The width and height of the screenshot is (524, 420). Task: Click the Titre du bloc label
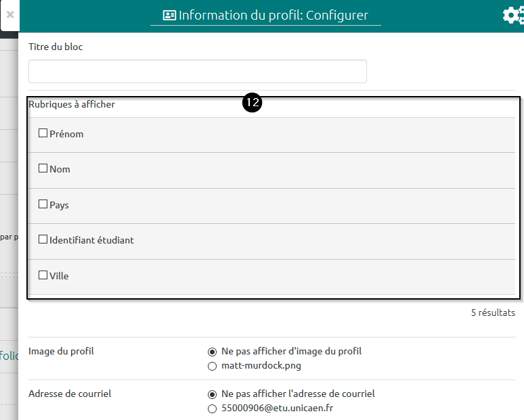pos(56,47)
